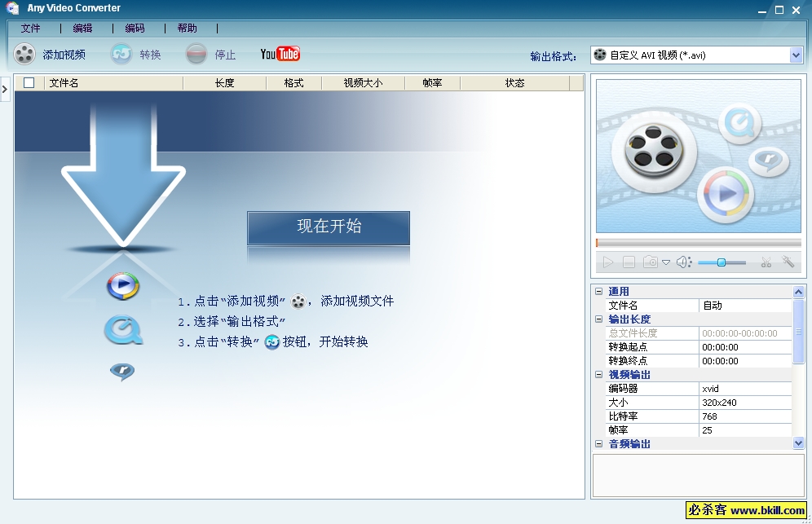Click the magic wand effects icon

coord(788,262)
